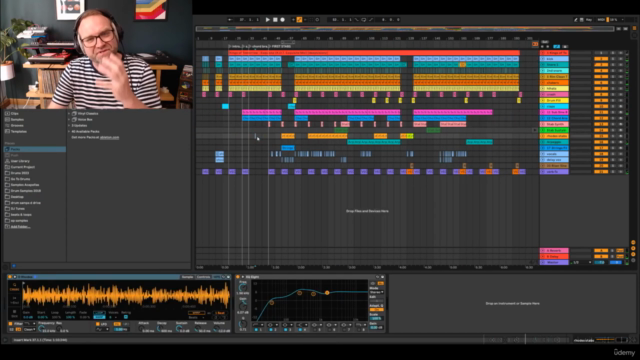Click the Back to Arrangement orange button
Screen dimensions: 640x360
coord(535,44)
